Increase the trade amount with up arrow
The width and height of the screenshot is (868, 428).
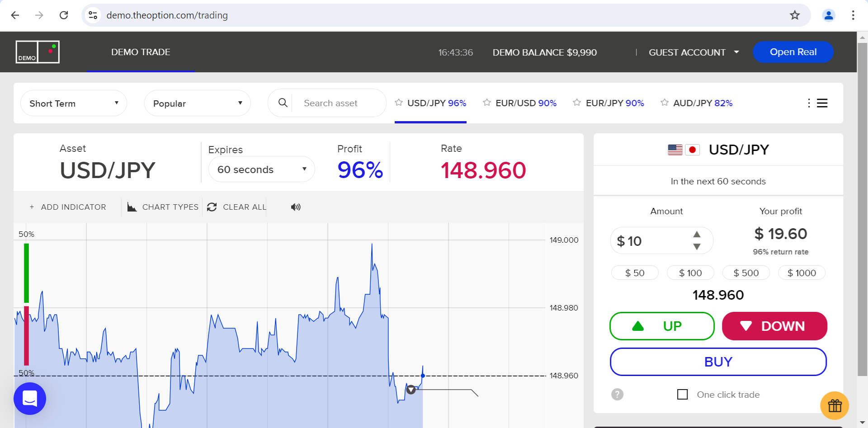[697, 234]
